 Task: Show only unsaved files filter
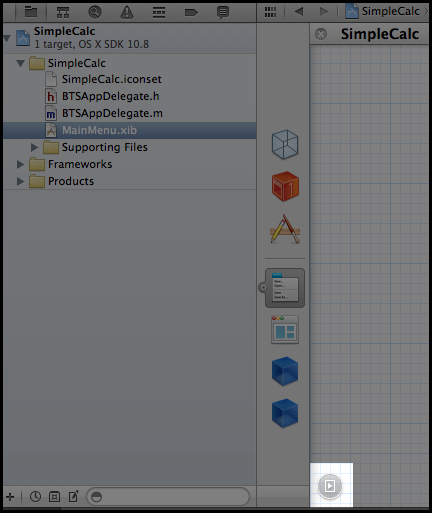[x=73, y=497]
